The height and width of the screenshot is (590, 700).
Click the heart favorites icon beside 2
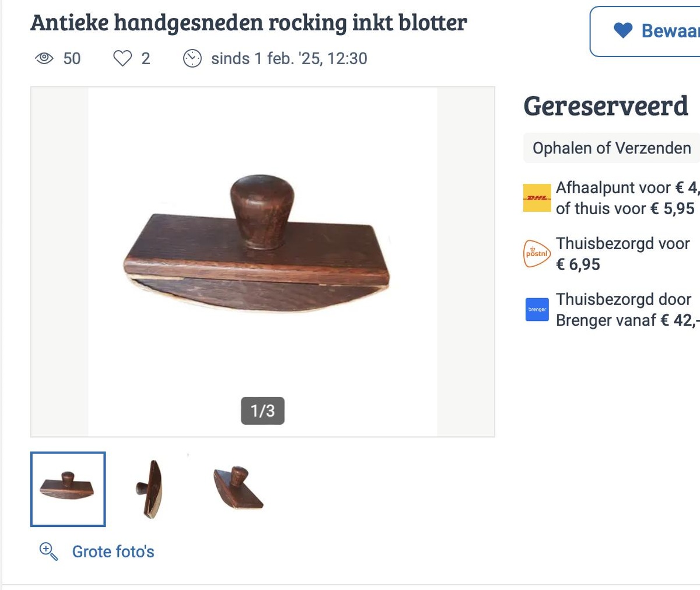coord(123,58)
